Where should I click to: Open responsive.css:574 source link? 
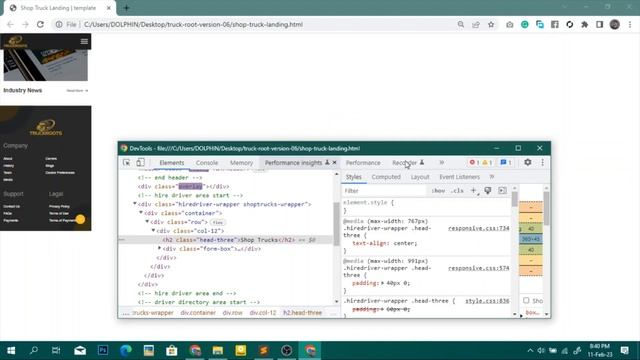point(479,268)
